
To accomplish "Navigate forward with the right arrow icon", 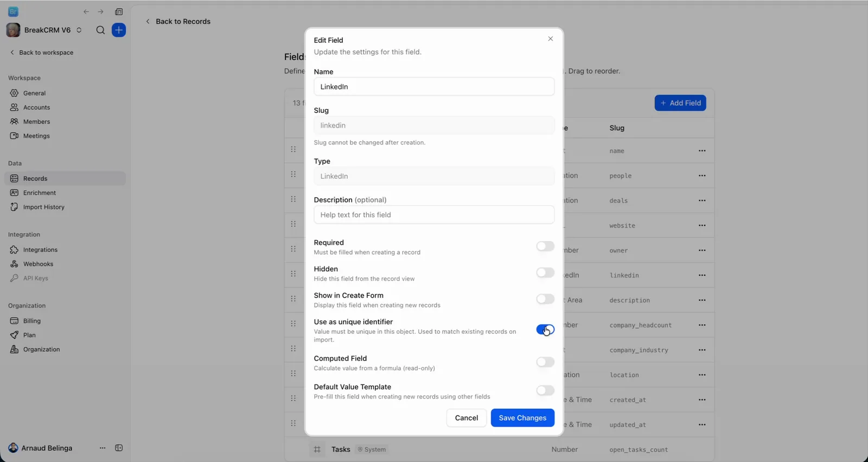I will 100,11.
